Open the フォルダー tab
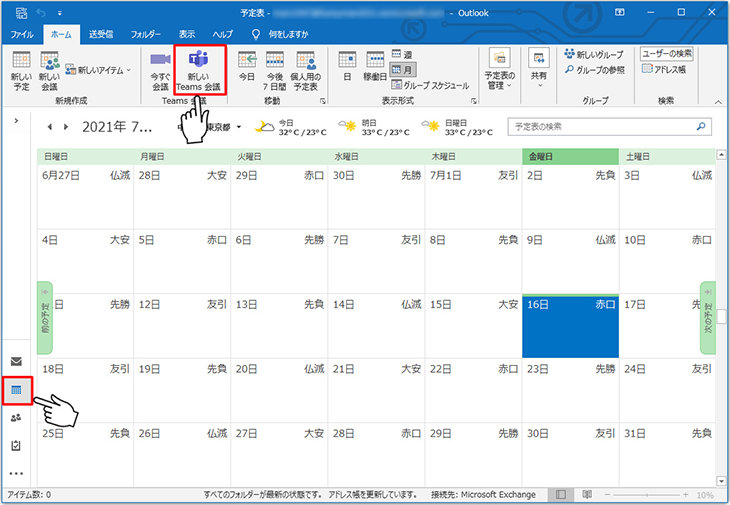Viewport: 730px width, 505px height. pos(146,34)
